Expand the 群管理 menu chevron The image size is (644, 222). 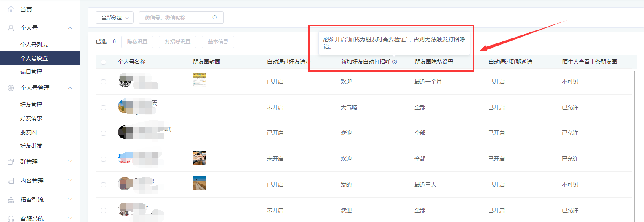coord(70,162)
